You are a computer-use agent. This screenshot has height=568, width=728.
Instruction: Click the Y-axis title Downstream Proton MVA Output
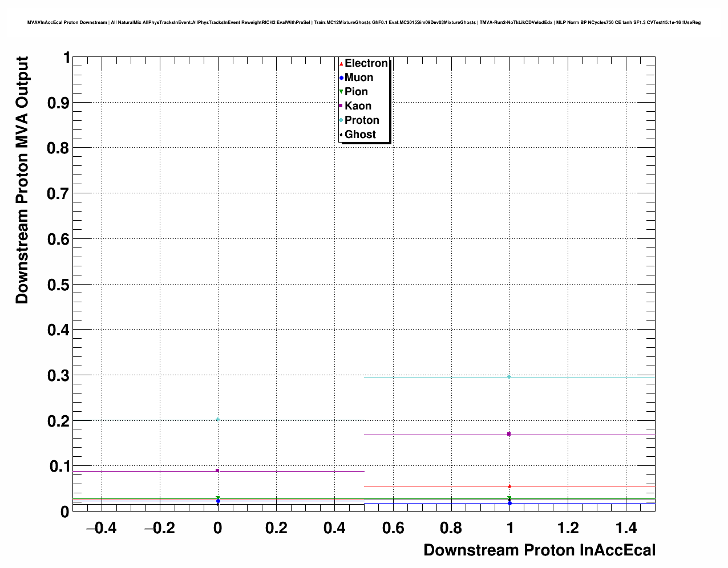[x=22, y=180]
